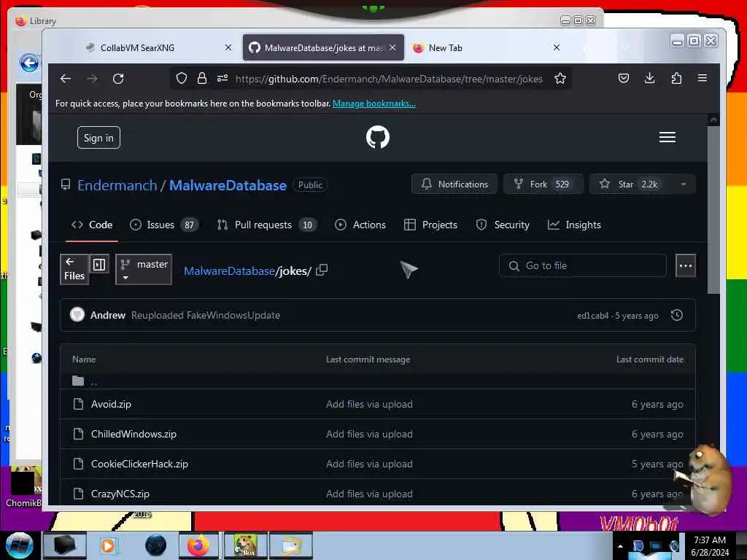This screenshot has height=560, width=747.
Task: Reload the current page
Action: point(118,79)
